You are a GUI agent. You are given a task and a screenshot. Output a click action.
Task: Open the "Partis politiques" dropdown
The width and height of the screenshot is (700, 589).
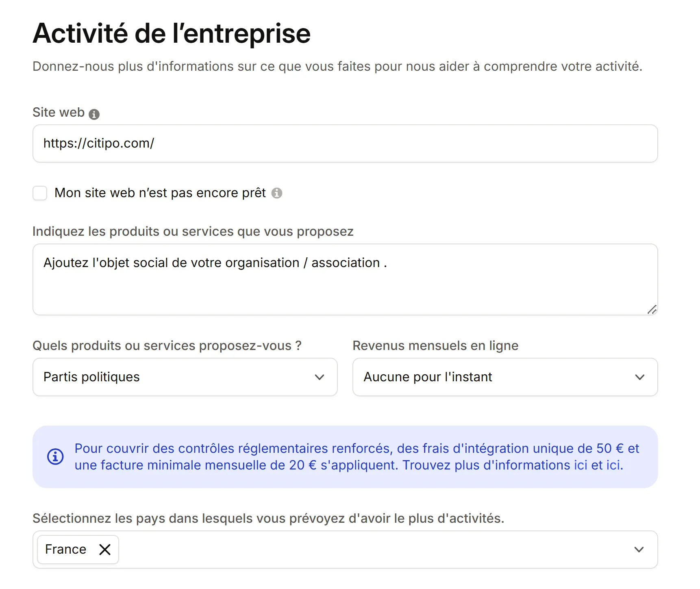click(x=185, y=377)
